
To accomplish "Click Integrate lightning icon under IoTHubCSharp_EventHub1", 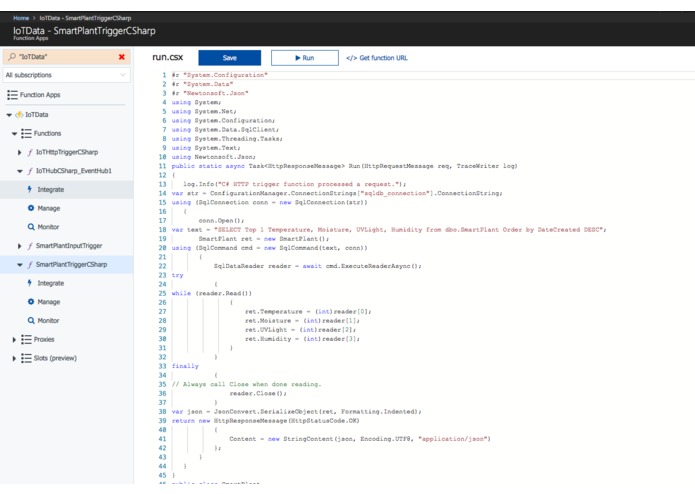I will point(30,189).
